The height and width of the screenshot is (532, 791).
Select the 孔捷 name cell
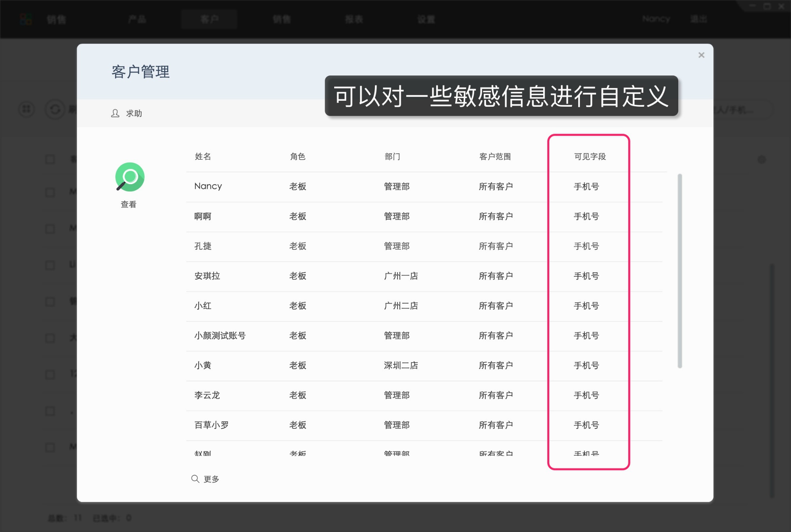(203, 246)
